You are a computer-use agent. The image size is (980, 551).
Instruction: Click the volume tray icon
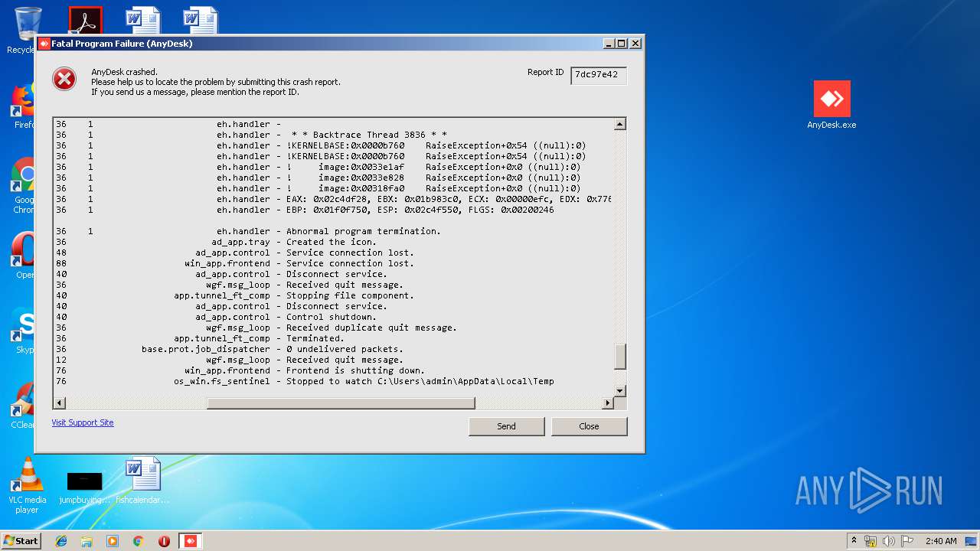pos(888,541)
